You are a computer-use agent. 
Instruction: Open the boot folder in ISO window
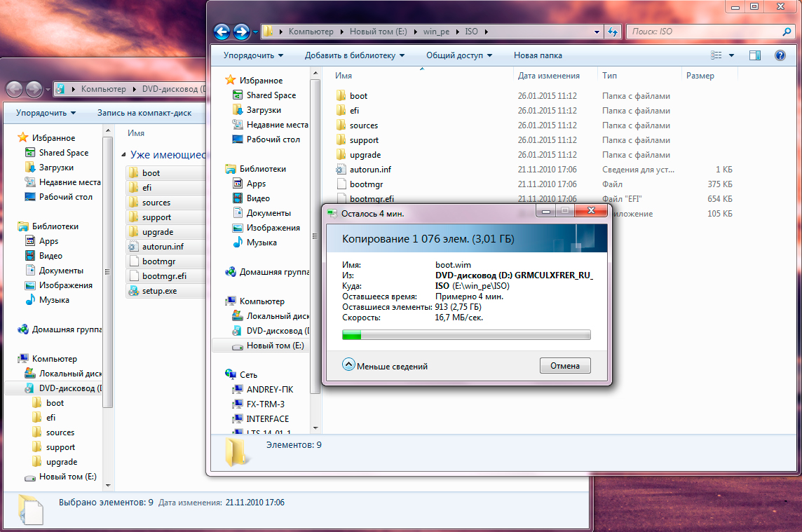[x=358, y=96]
